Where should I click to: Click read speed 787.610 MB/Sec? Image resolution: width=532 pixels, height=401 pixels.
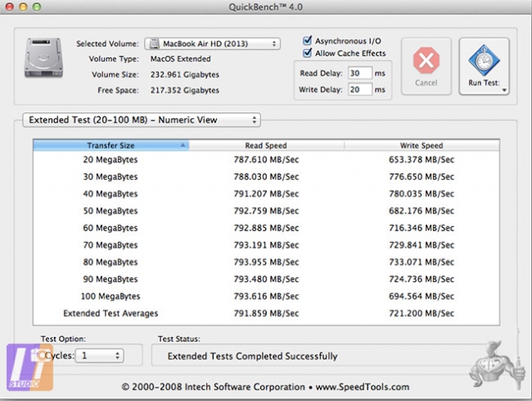[x=266, y=159]
